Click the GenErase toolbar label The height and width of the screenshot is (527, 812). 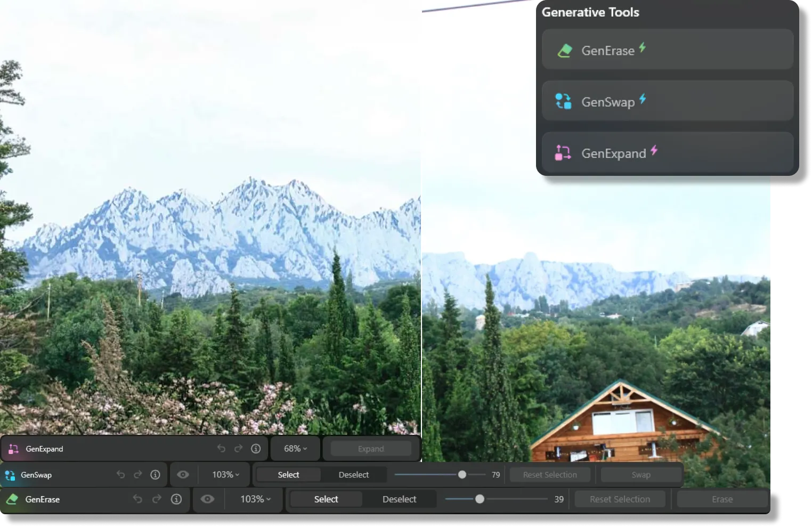click(43, 499)
